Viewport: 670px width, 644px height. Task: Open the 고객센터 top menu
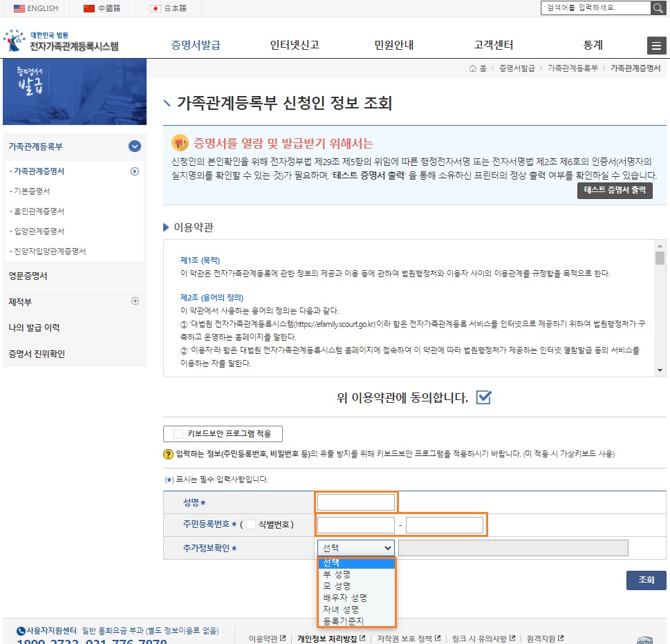(x=494, y=45)
